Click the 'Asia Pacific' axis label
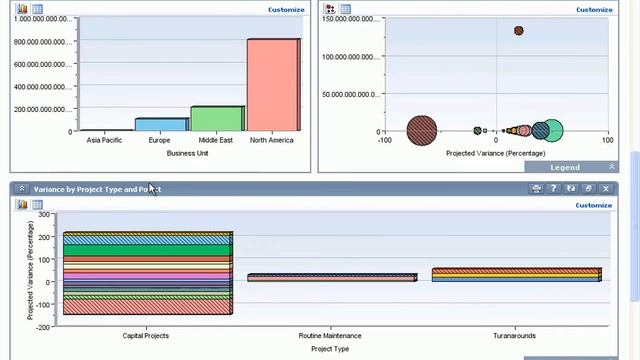 pos(104,140)
